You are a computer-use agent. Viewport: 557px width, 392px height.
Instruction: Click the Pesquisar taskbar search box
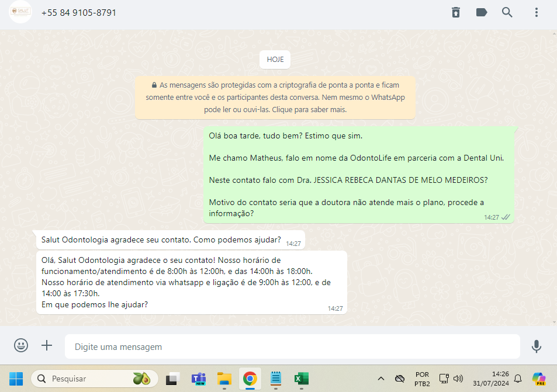95,379
